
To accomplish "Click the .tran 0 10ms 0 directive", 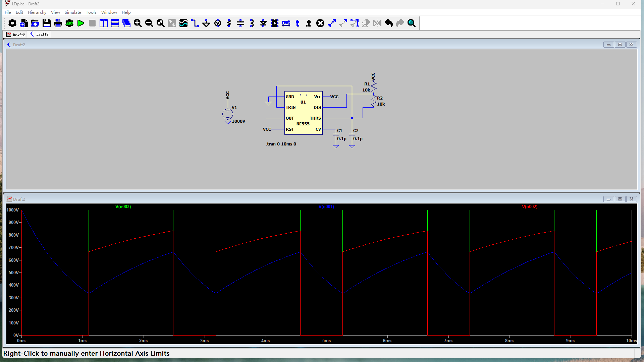I will (x=281, y=144).
